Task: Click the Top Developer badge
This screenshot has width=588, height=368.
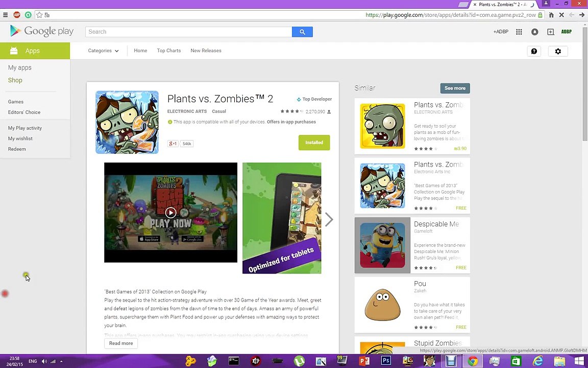Action: (314, 99)
